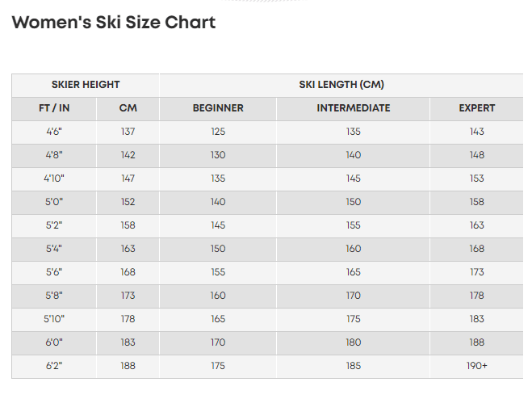Click the INTERMEDIATE column header
Image resolution: width=532 pixels, height=399 pixels.
(x=354, y=108)
